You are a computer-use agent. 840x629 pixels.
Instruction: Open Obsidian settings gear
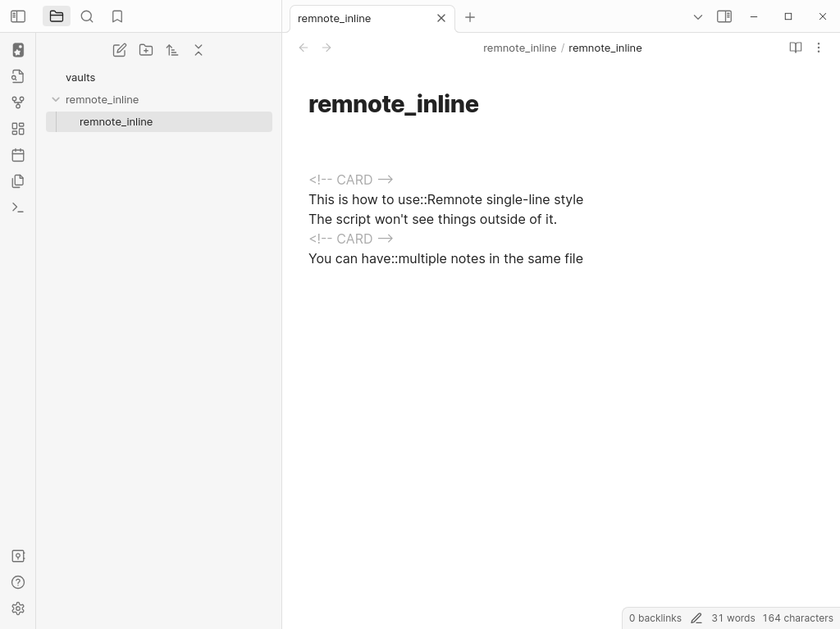[18, 608]
